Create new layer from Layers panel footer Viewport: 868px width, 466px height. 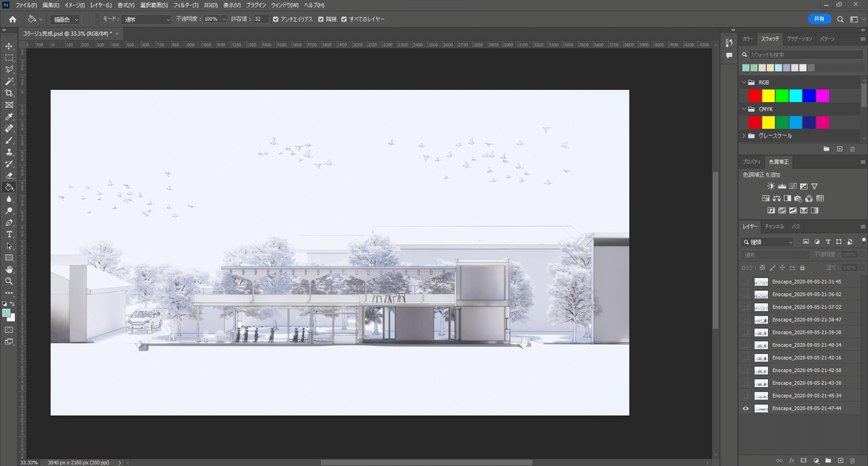coord(840,459)
